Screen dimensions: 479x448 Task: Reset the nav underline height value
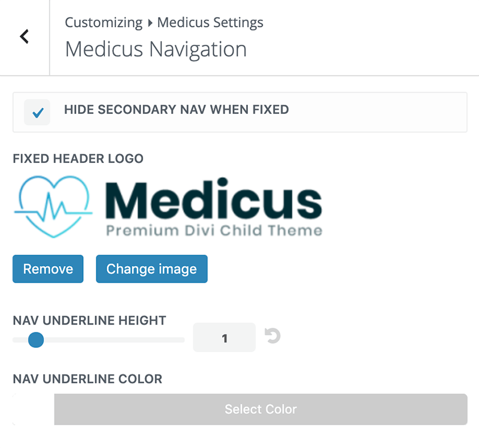[x=273, y=337]
